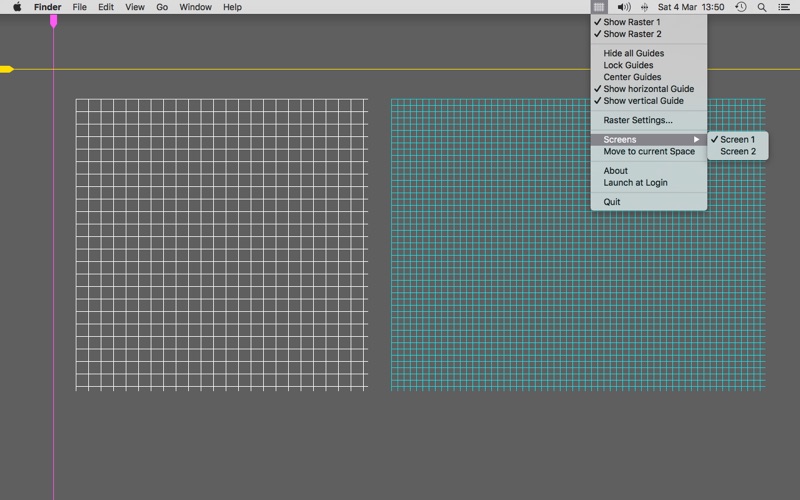
Task: Open the Edit menu
Action: point(106,7)
